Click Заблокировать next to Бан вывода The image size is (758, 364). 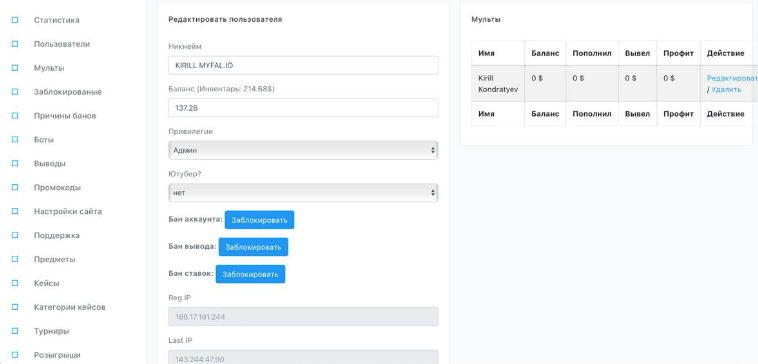pyautogui.click(x=253, y=247)
